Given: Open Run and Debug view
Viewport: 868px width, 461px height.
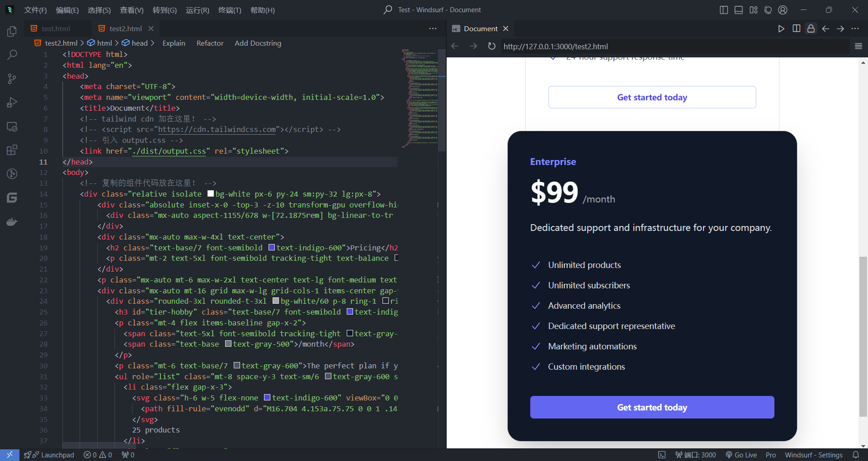Looking at the screenshot, I should click(x=12, y=103).
